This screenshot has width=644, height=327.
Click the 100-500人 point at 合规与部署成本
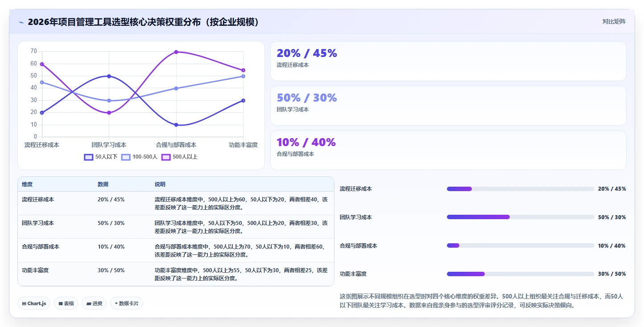tap(176, 88)
